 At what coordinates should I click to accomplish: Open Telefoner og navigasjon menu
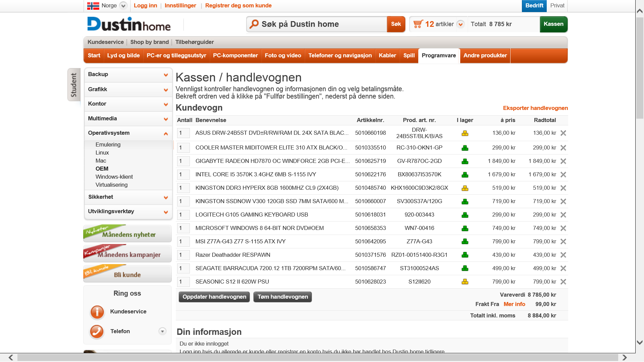coord(340,56)
